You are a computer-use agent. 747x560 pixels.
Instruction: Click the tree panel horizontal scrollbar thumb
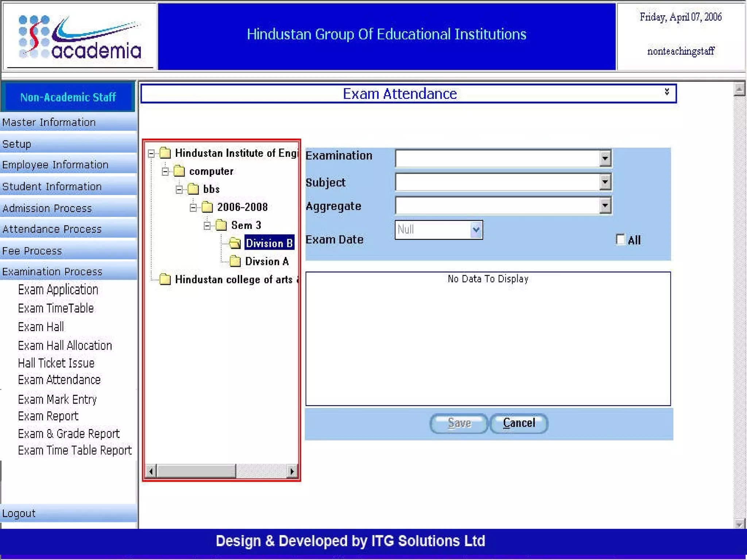pos(196,471)
